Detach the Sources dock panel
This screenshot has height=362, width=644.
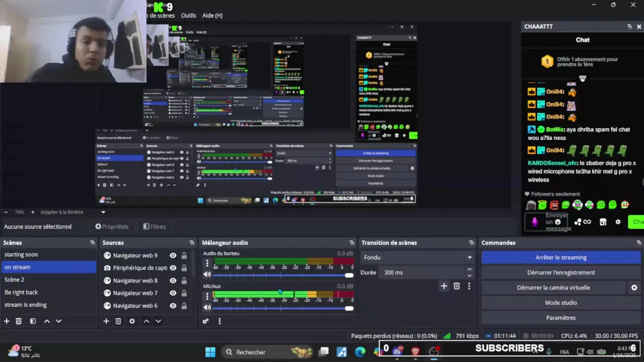click(192, 242)
